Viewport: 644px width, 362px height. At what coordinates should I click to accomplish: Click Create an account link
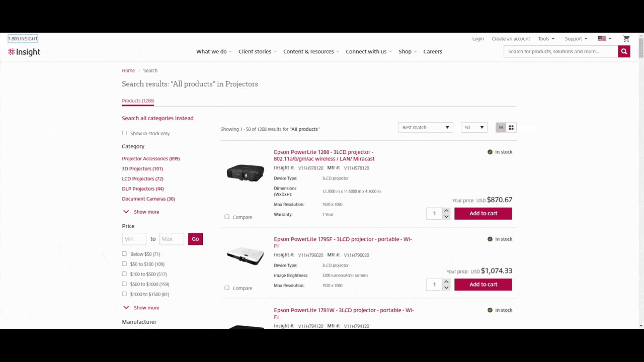511,39
